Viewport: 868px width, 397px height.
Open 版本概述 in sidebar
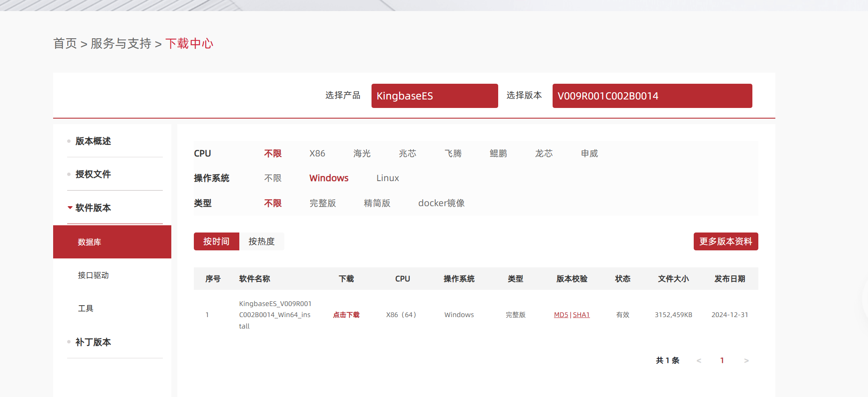93,141
